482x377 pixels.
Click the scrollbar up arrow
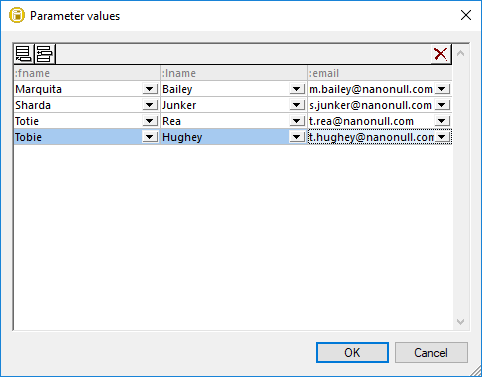click(460, 53)
